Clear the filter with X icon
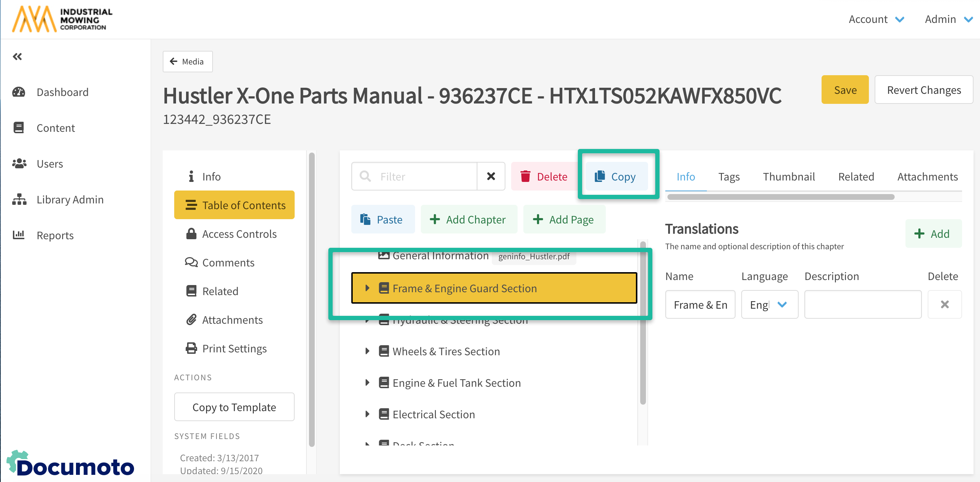 click(x=491, y=177)
